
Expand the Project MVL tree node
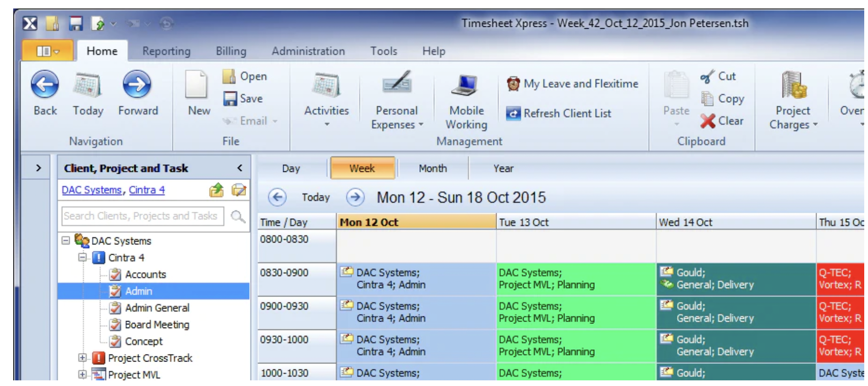[82, 375]
